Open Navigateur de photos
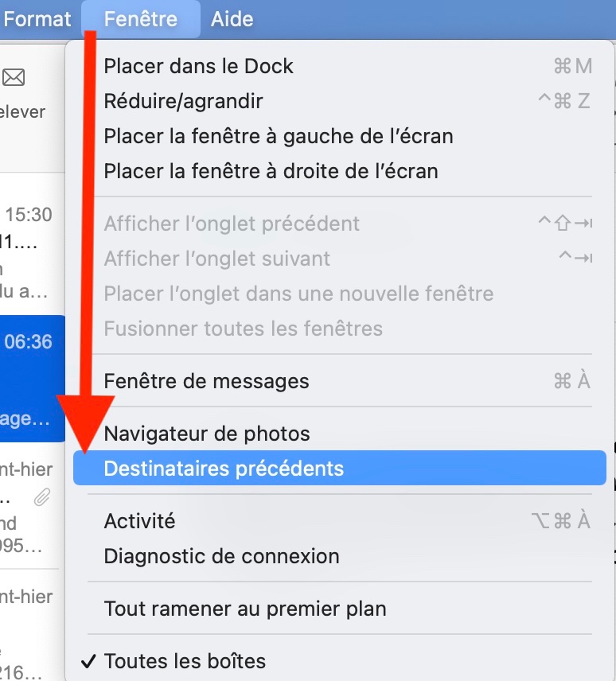Image resolution: width=616 pixels, height=681 pixels. (207, 434)
